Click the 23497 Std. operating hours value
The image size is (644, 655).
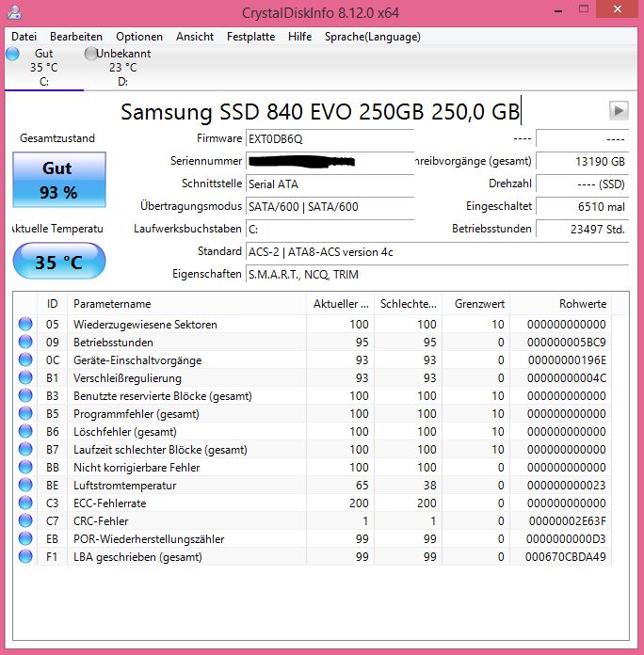click(582, 229)
